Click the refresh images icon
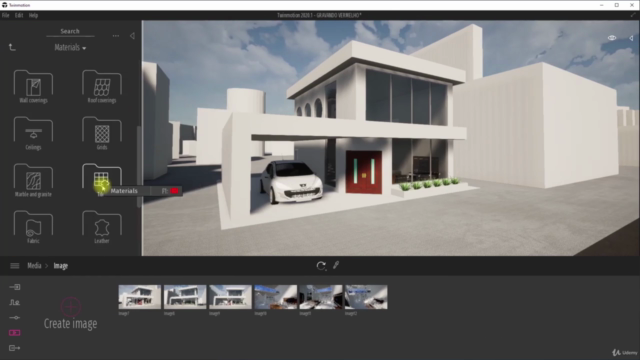The width and height of the screenshot is (640, 360). tap(321, 266)
